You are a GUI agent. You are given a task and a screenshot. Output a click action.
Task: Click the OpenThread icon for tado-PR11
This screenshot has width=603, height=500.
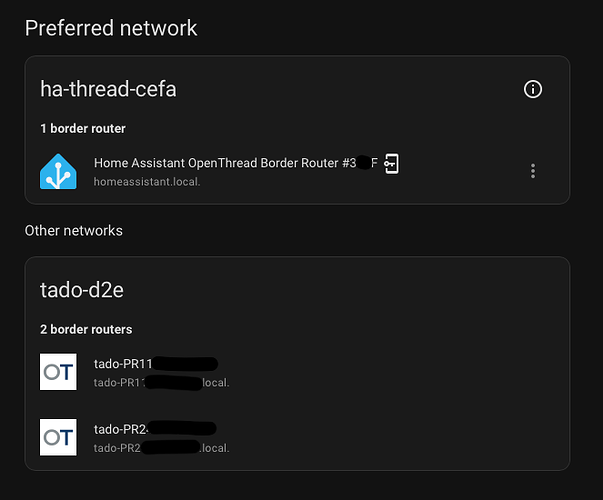click(x=58, y=372)
